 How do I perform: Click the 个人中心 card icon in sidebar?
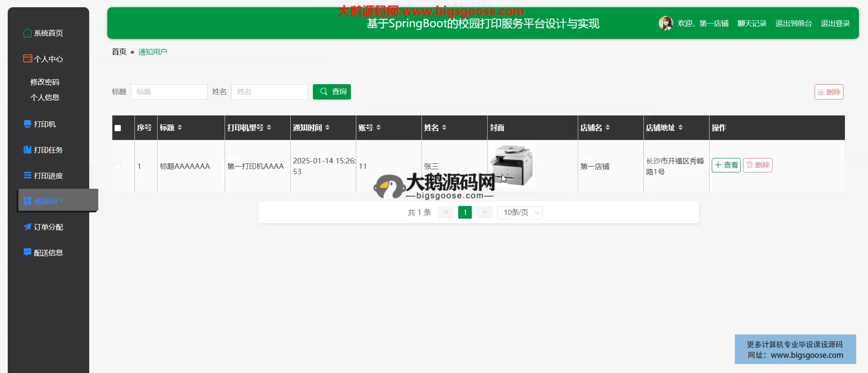27,59
